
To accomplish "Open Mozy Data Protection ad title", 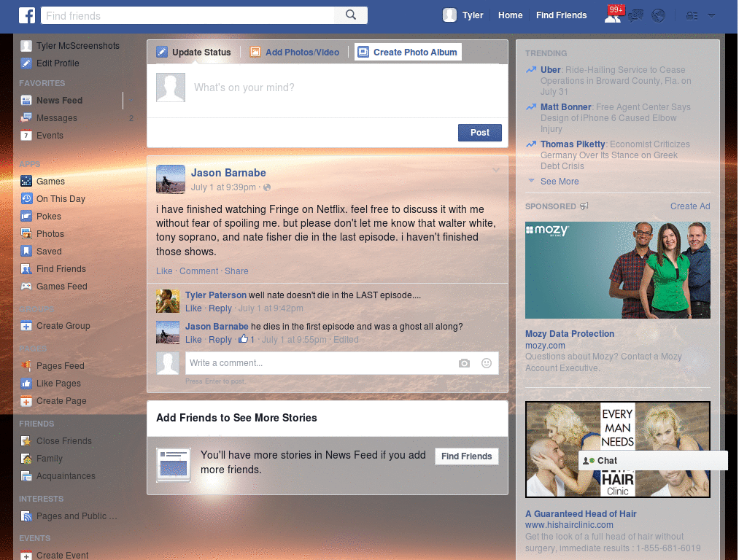I will [x=569, y=334].
